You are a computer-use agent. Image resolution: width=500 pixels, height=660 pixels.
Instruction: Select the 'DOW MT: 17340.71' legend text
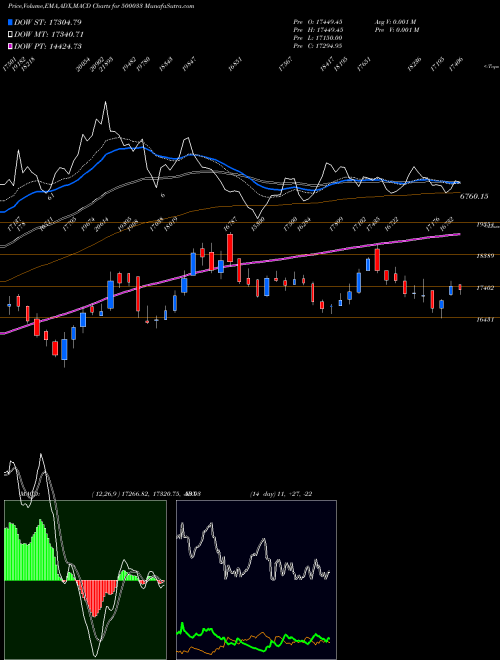(48, 35)
